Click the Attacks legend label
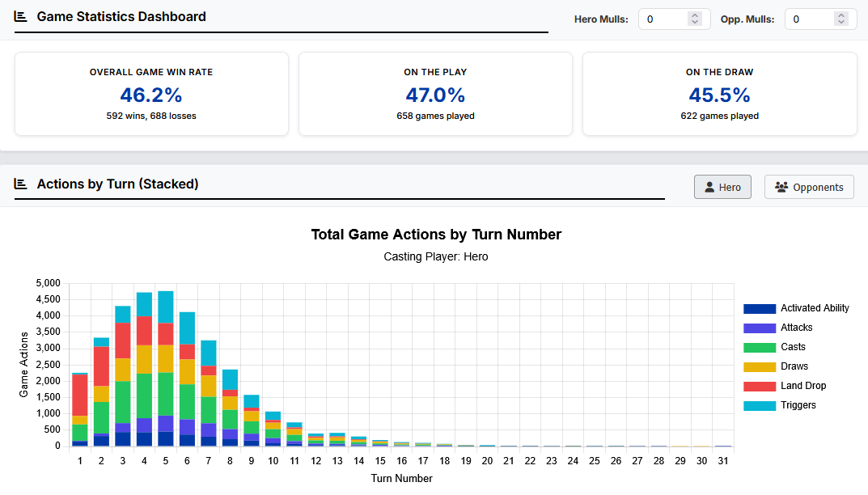The height and width of the screenshot is (495, 868). [x=797, y=328]
